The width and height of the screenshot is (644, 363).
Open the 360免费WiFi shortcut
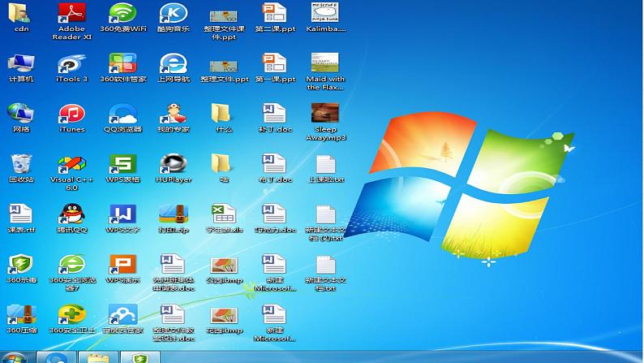pos(122,16)
